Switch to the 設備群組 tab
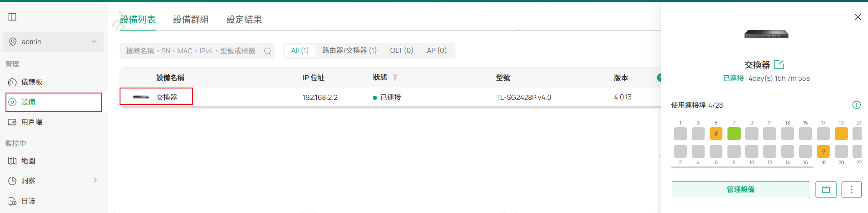 [191, 20]
